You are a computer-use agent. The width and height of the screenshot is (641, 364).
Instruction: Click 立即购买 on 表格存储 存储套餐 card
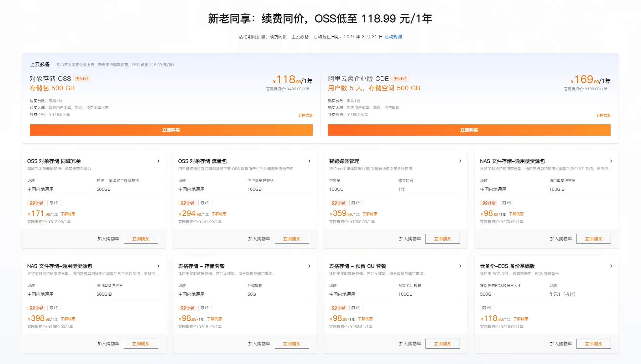click(292, 344)
